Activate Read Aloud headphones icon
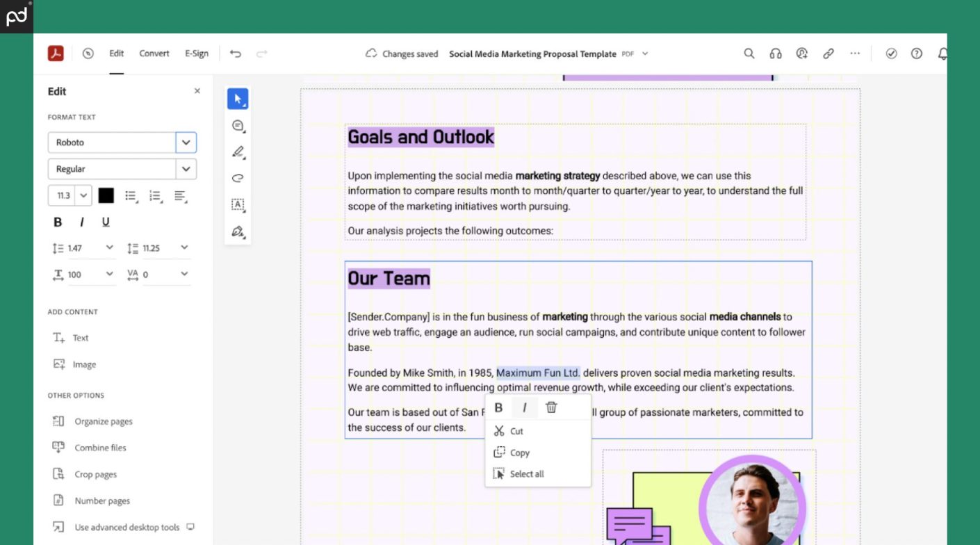The width and height of the screenshot is (980, 545). tap(775, 53)
